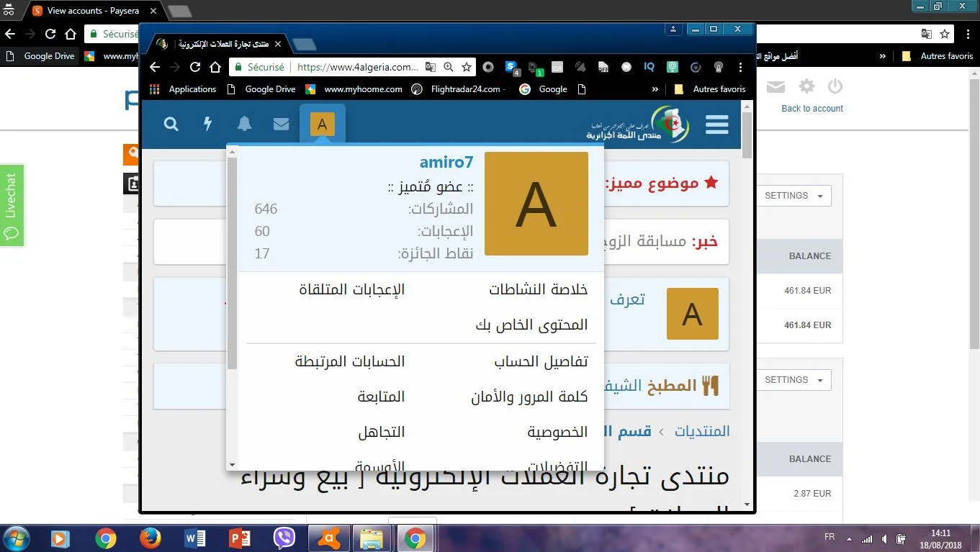Image resolution: width=980 pixels, height=552 pixels.
Task: Expand the second SETTINGS dropdown
Action: 794,380
